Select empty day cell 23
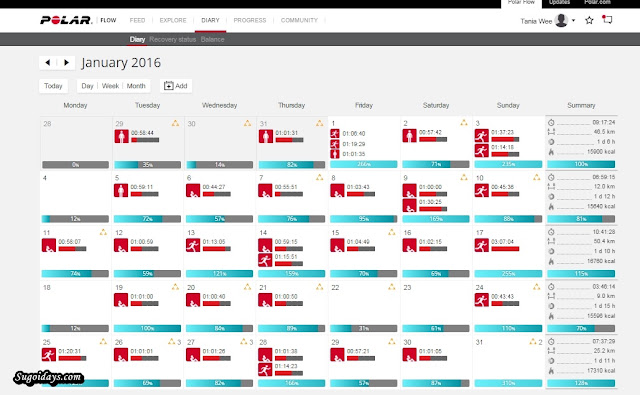Image resolution: width=640 pixels, height=395 pixels. (436, 306)
